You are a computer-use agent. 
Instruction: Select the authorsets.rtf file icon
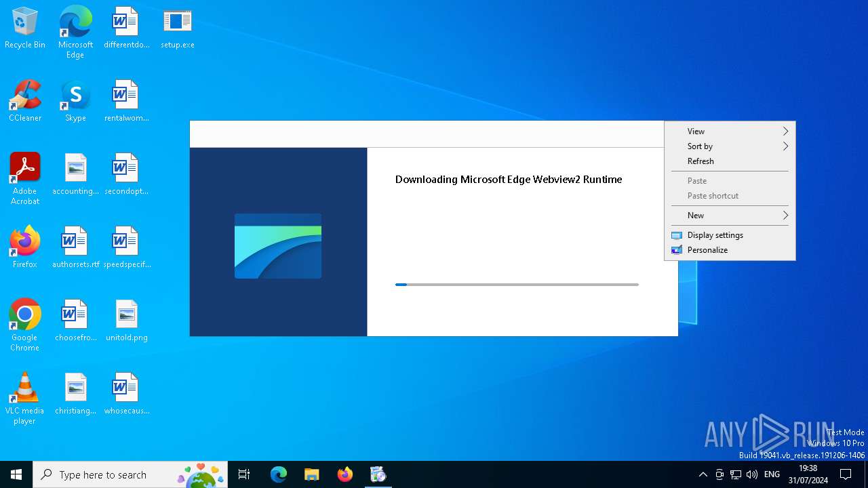pos(75,248)
